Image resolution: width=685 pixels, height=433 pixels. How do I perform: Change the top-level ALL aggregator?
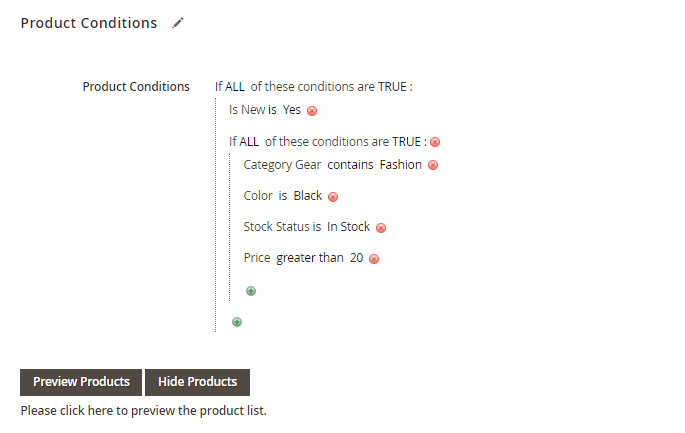click(x=235, y=87)
